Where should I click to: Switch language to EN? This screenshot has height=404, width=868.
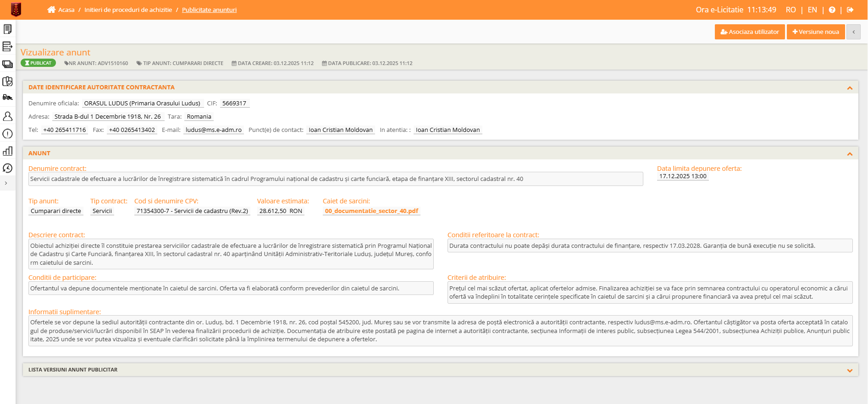812,10
